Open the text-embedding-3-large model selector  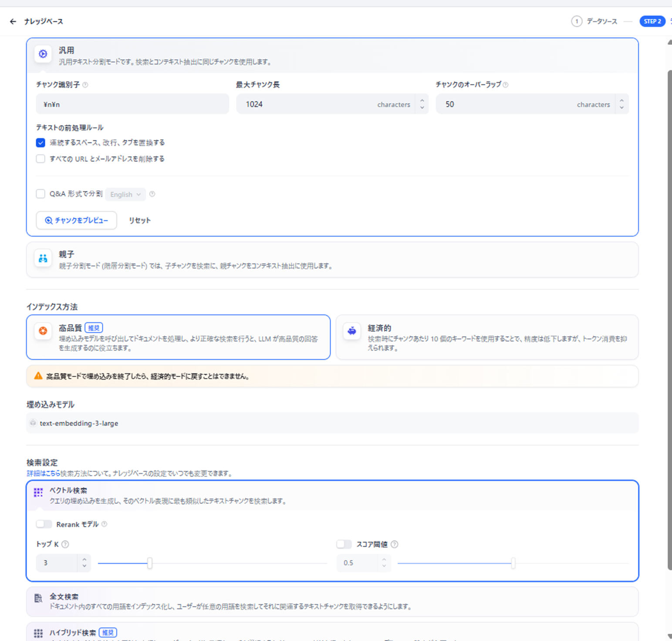point(332,423)
